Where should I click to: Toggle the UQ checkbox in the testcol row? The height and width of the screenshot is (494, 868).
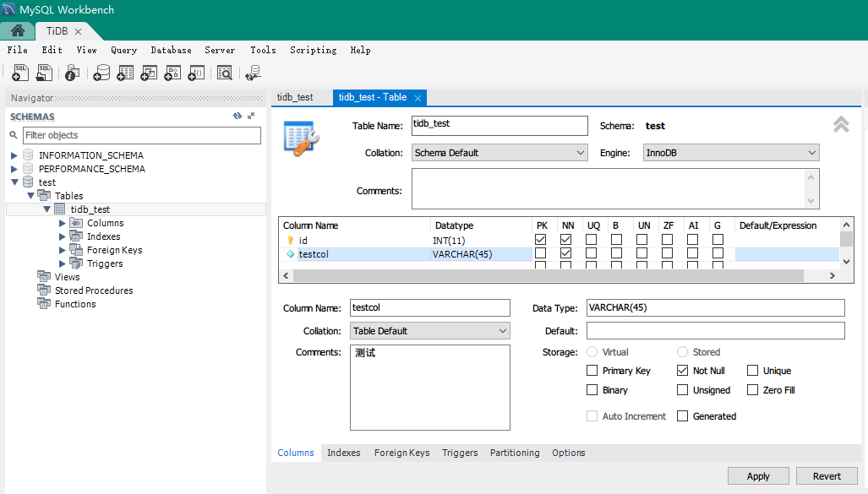tap(592, 252)
